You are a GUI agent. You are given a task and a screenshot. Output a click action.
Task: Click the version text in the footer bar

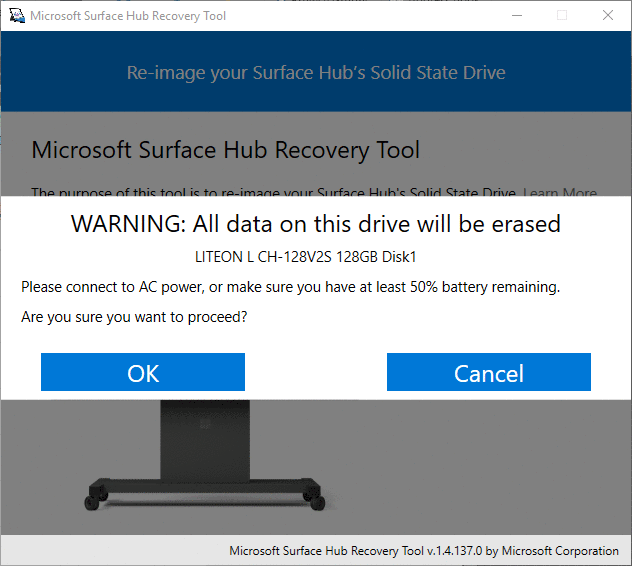424,551
